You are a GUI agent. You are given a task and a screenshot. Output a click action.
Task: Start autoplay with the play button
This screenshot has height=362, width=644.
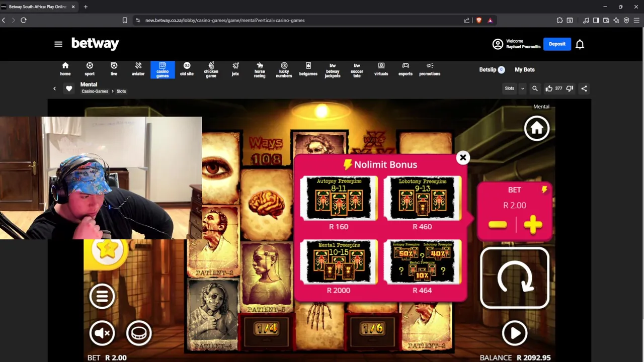[514, 333]
